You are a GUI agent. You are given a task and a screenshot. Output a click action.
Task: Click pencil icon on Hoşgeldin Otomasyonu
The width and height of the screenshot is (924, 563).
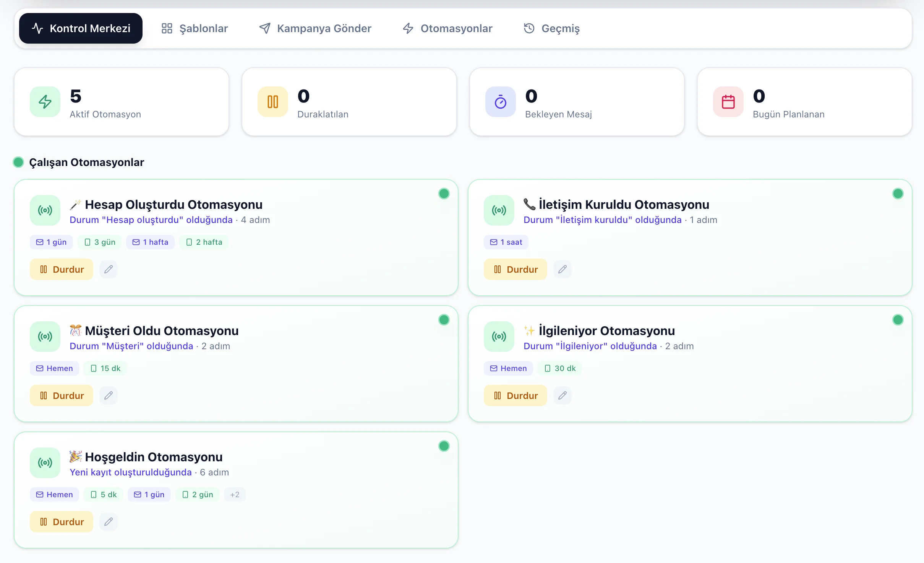pos(109,522)
